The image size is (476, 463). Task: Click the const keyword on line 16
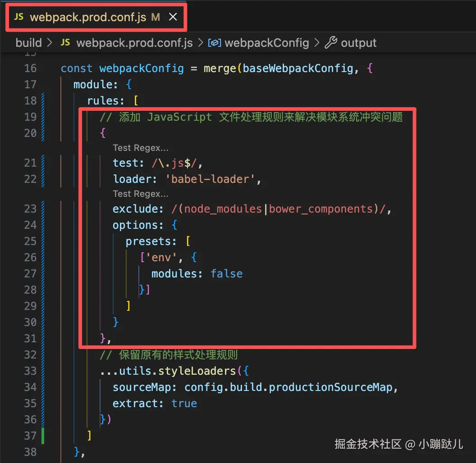point(77,68)
